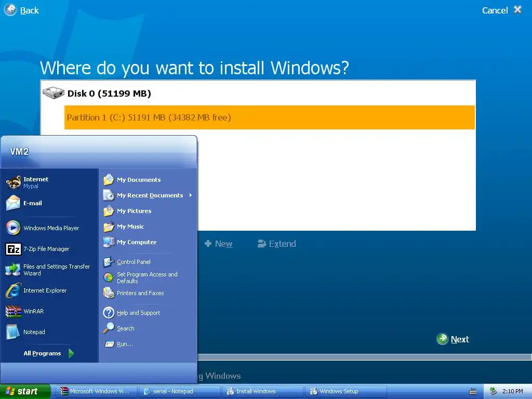The width and height of the screenshot is (532, 399).
Task: Open My Pictures folder icon
Action: coord(109,211)
